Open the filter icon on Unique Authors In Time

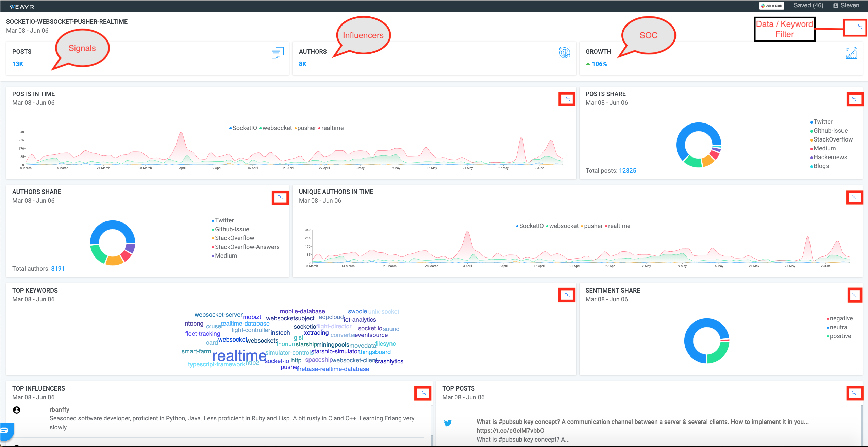tap(854, 197)
